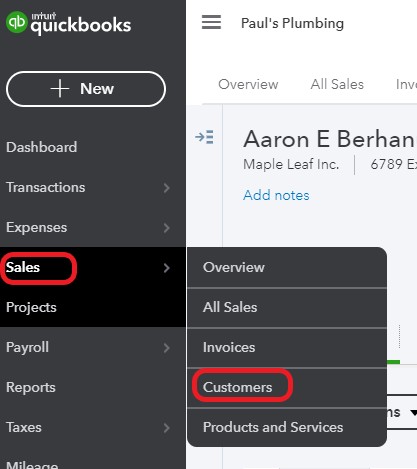Open Dashboard from the sidebar
This screenshot has width=417, height=469.
42,147
